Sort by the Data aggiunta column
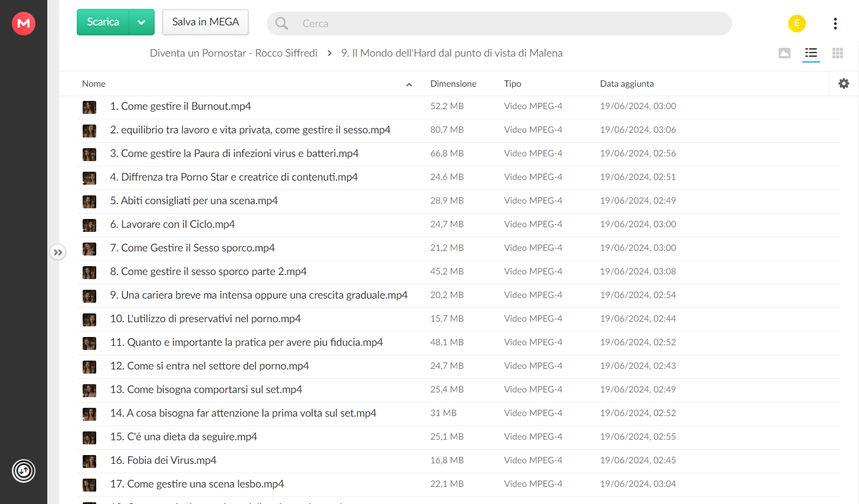The width and height of the screenshot is (859, 504). 627,84
